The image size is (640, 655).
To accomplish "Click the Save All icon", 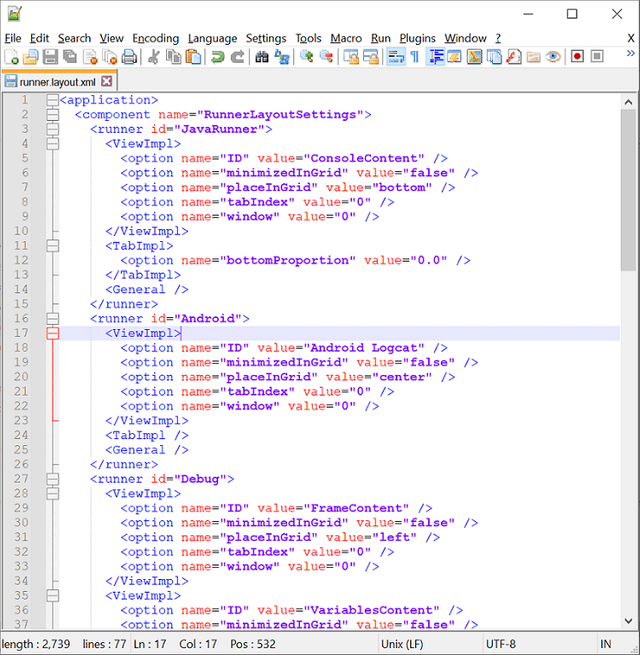I will coord(70,57).
